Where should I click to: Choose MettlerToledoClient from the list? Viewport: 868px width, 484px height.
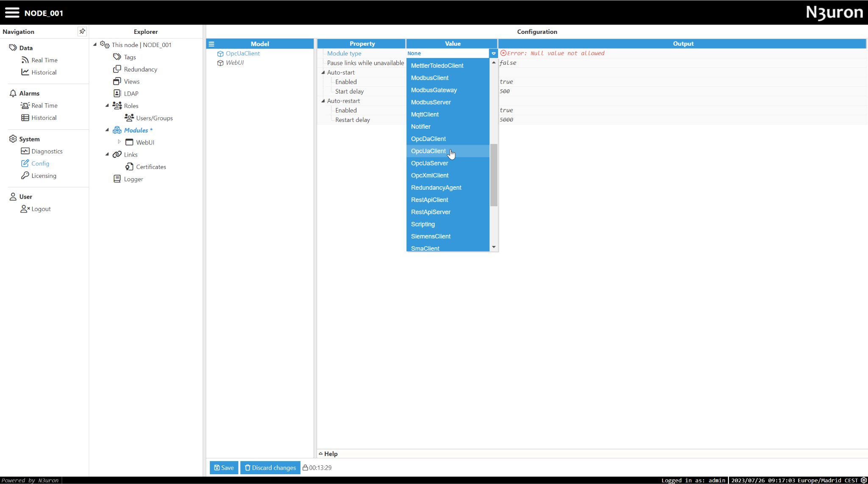pyautogui.click(x=448, y=66)
